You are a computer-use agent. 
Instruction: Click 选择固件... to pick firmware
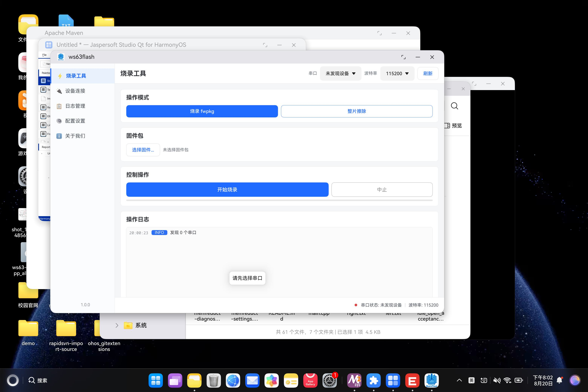143,150
